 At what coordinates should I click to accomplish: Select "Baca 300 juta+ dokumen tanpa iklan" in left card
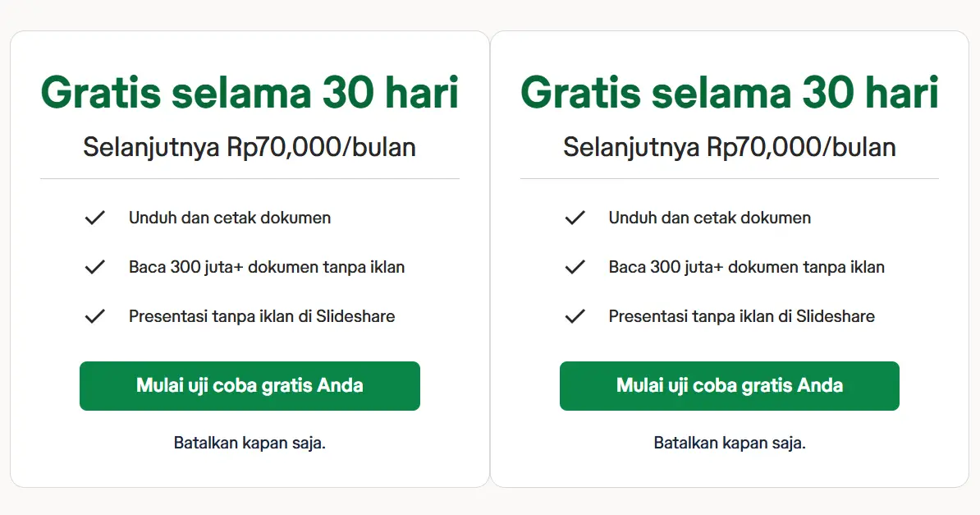pos(267,267)
